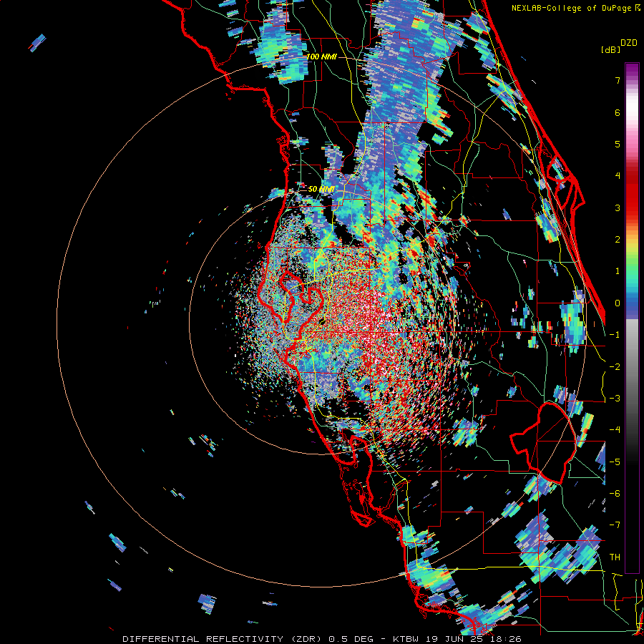Click the -4 value on color scale
This screenshot has width=644, height=644.
615,430
